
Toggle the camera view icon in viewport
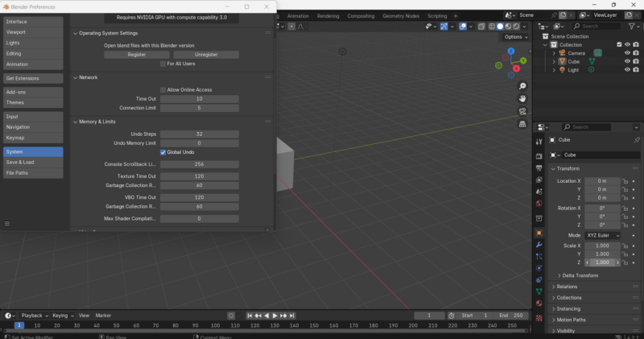tap(522, 111)
